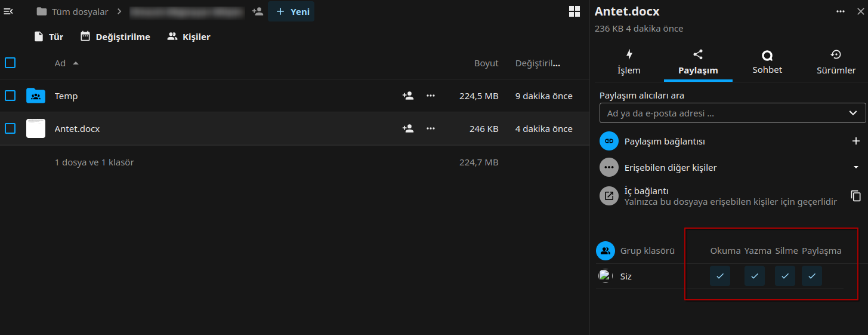Viewport: 868px width, 335px height.
Task: Toggle the Yazma permission checkmark
Action: (755, 276)
